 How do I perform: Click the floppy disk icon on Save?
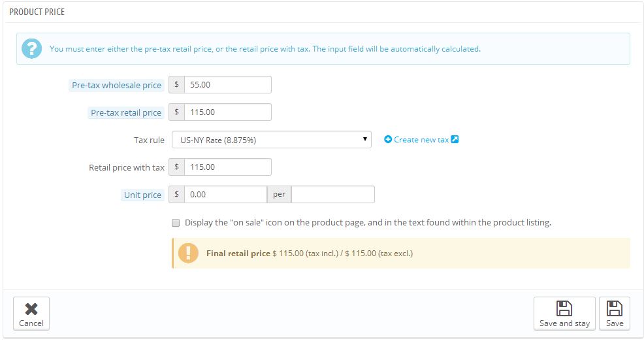click(x=615, y=308)
